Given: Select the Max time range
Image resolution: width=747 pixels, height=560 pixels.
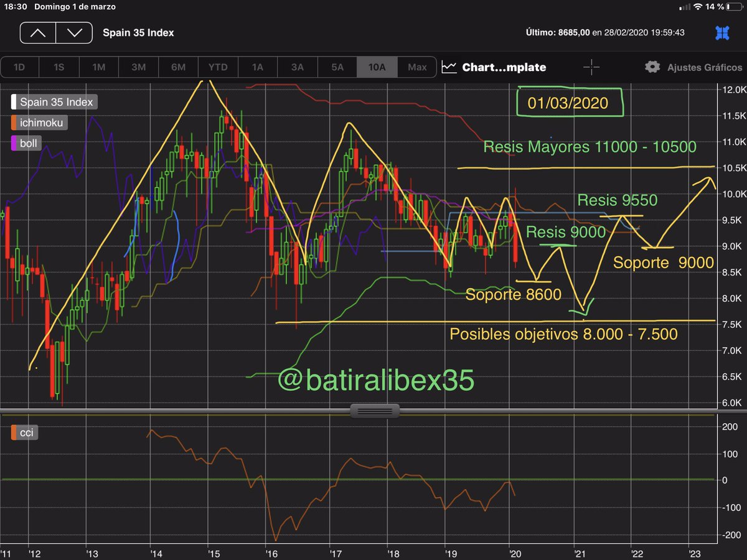Looking at the screenshot, I should point(417,67).
